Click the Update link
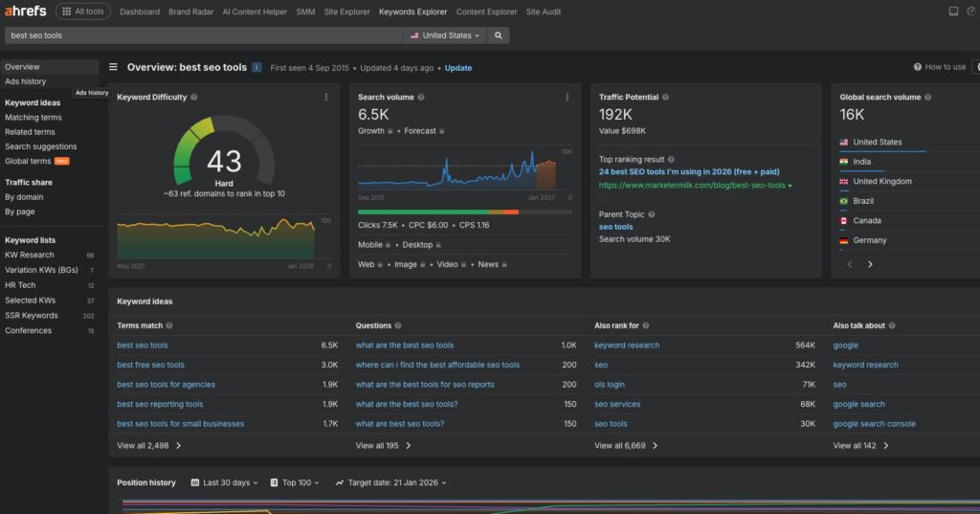The width and height of the screenshot is (980, 514). [458, 68]
